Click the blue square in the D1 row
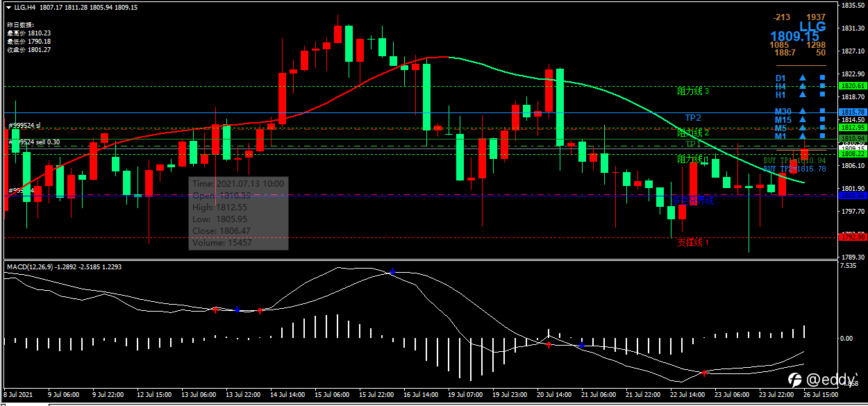This screenshot has height=406, width=868. click(822, 78)
